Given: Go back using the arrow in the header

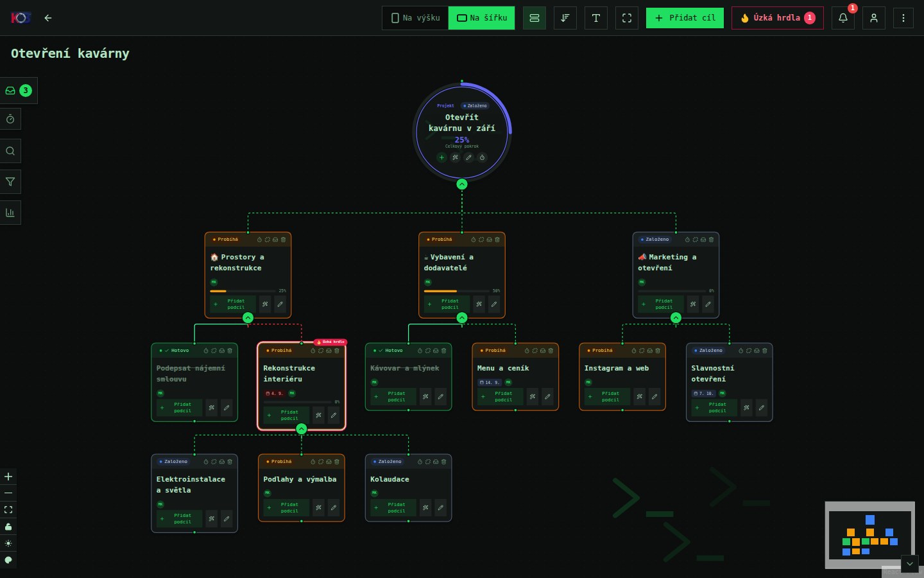Looking at the screenshot, I should point(48,18).
